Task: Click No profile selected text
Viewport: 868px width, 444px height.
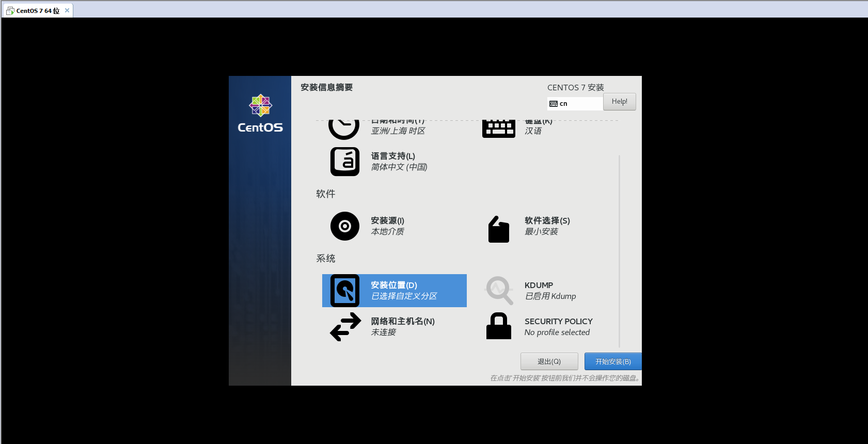Action: (x=557, y=332)
